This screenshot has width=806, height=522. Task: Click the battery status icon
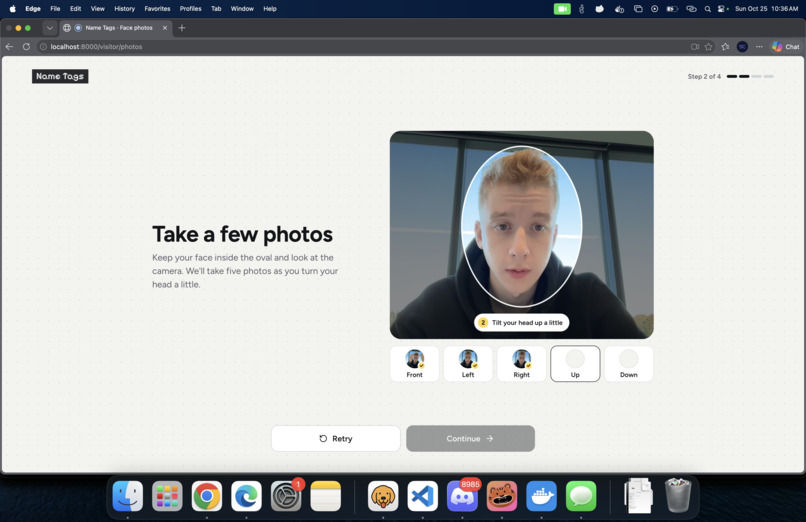pos(672,9)
